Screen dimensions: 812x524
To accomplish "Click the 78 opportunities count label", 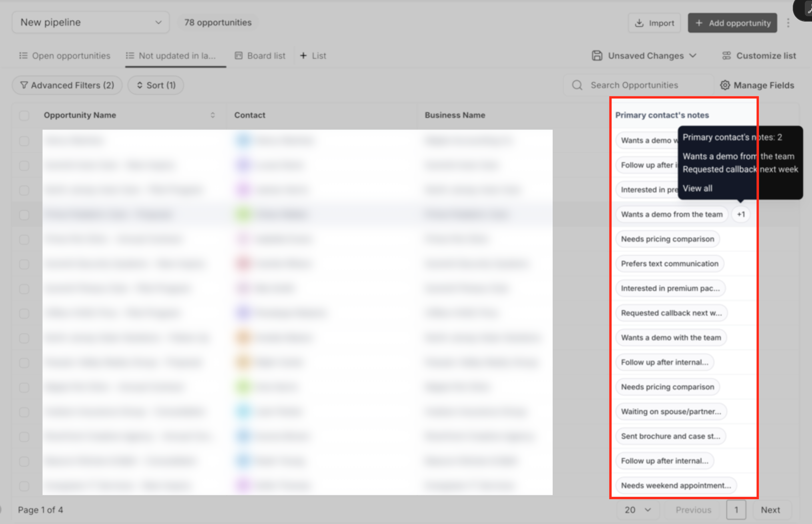I will click(218, 22).
